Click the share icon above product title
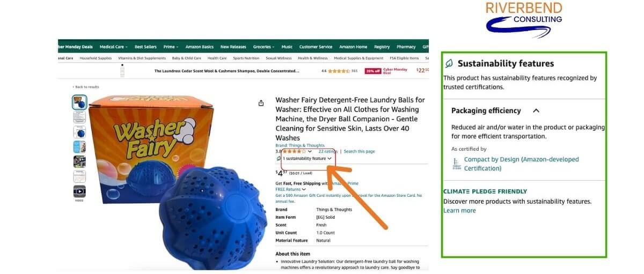Viewport: 644px width, 274px height. pos(261,103)
